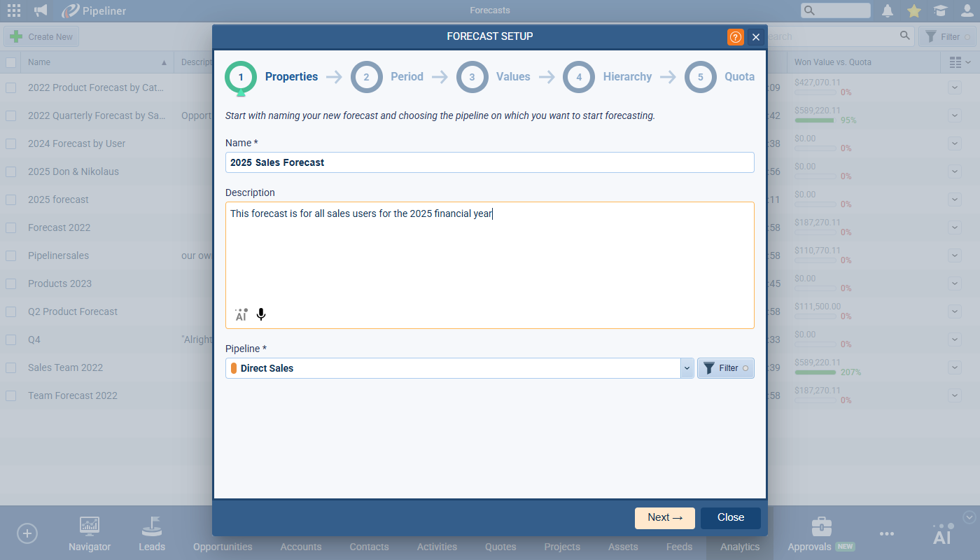Select the Forecast 2022 row checkbox
The image size is (980, 560).
click(x=11, y=227)
